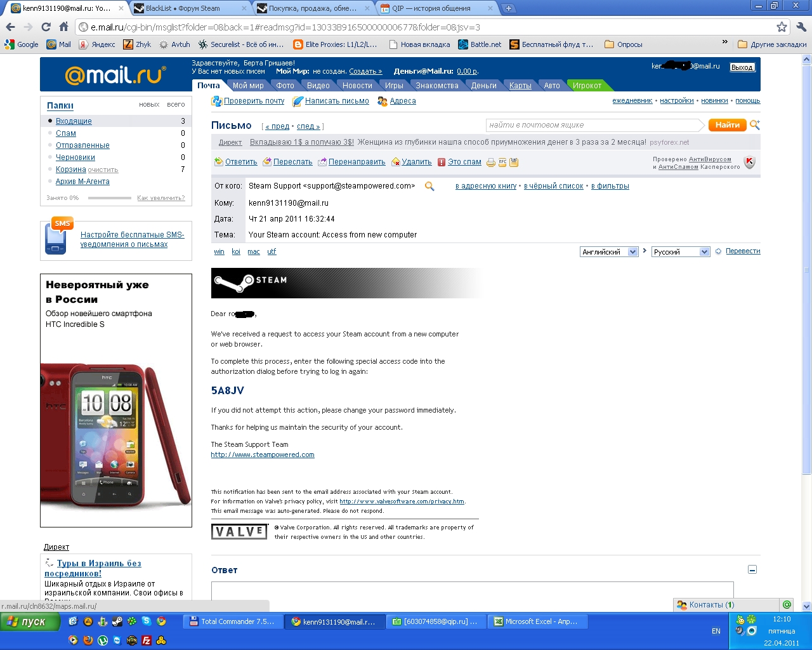Open the target language dropdown Русский
The width and height of the screenshot is (812, 650).
coord(681,252)
